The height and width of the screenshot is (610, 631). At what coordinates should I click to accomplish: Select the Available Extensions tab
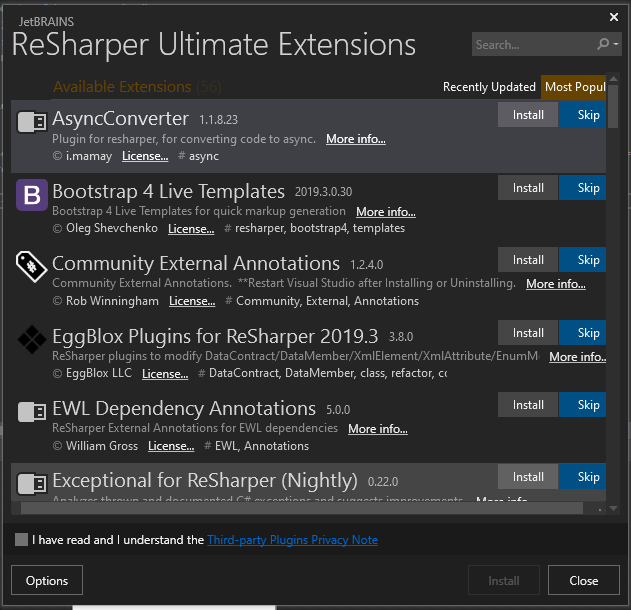(x=137, y=87)
